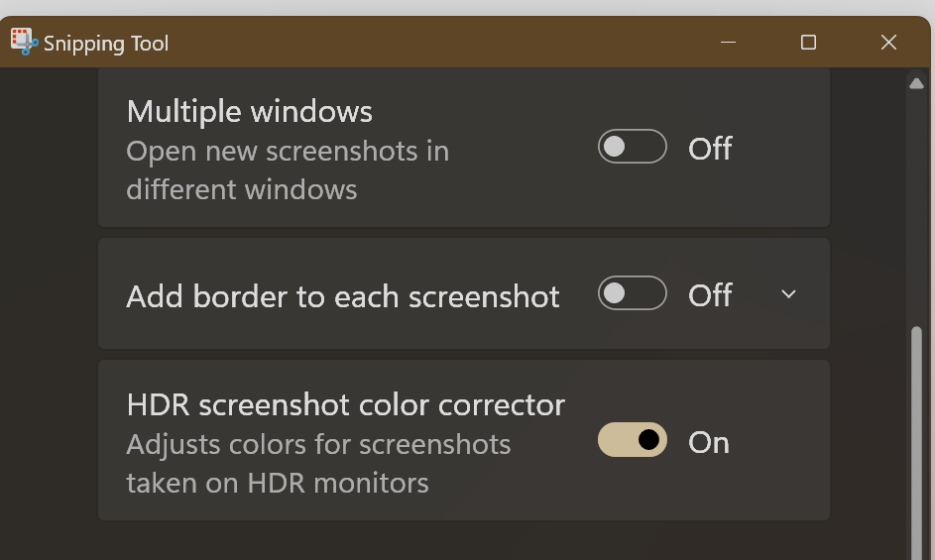Maximize the Snipping Tool window
Viewport: 935px width, 560px height.
[809, 43]
